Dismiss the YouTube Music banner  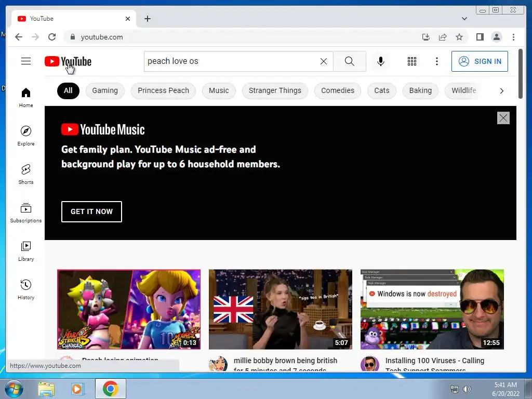pyautogui.click(x=503, y=118)
